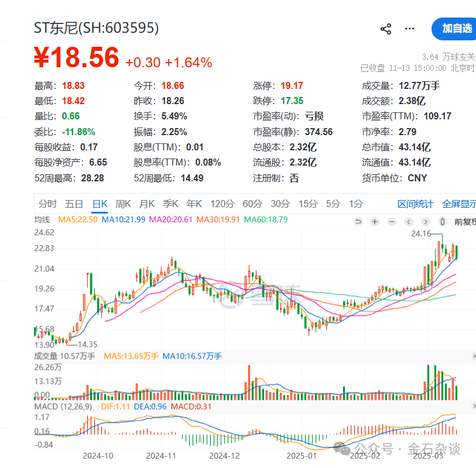476x468 pixels.
Task: Select the 日K chart tab
Action: [x=100, y=204]
